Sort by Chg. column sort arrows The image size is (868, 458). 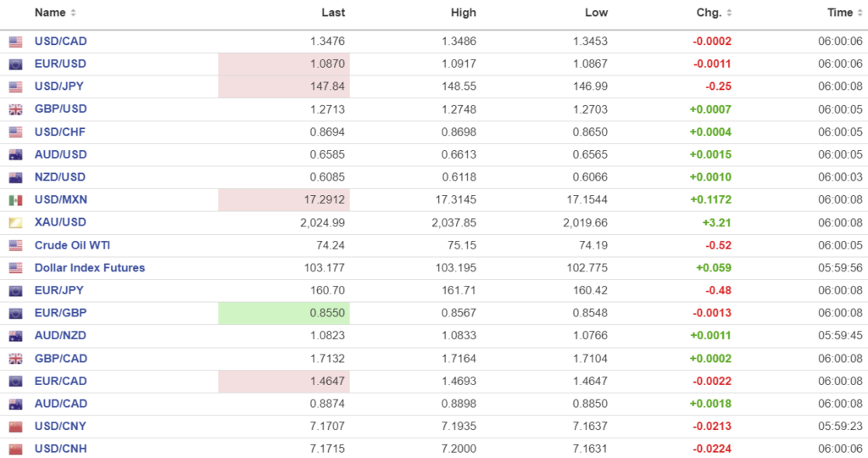click(730, 14)
